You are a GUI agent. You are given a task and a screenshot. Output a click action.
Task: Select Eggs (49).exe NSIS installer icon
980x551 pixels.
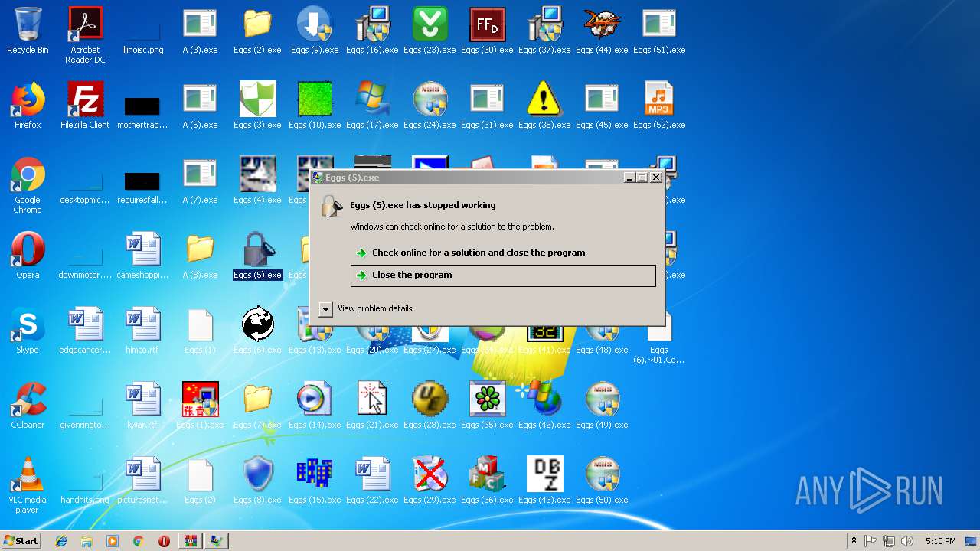coord(602,399)
